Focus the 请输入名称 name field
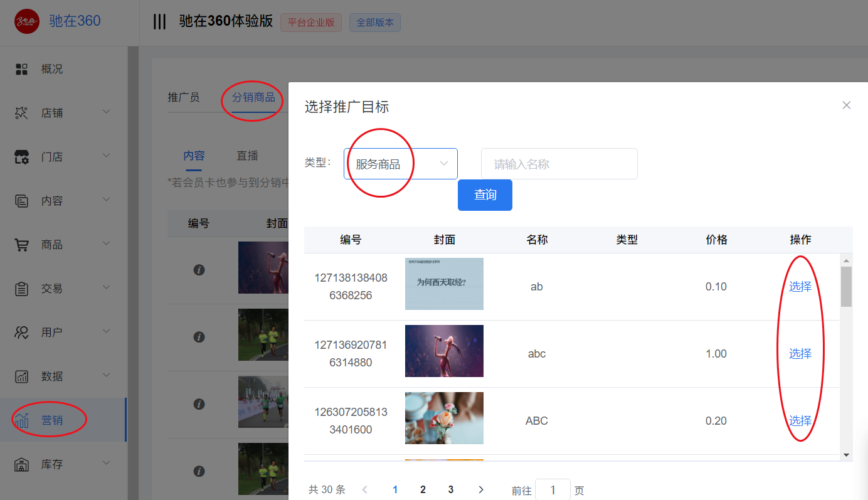 [x=559, y=164]
